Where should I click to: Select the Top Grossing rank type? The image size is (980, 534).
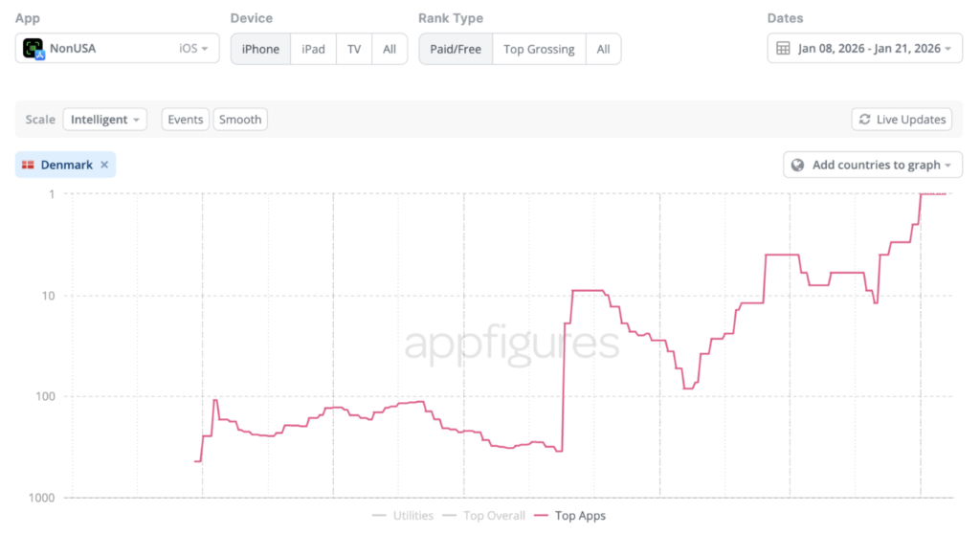(x=539, y=49)
